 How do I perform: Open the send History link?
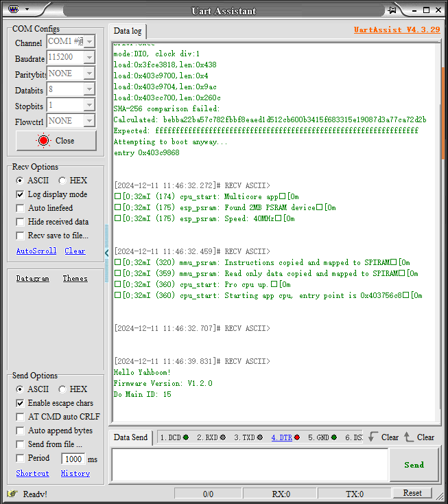coord(75,473)
